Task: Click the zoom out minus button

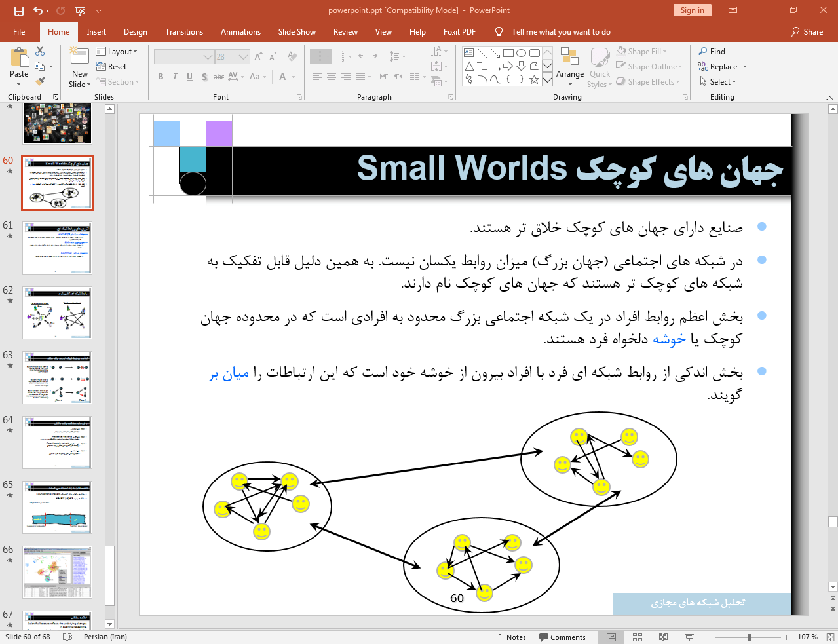Action: 709,637
